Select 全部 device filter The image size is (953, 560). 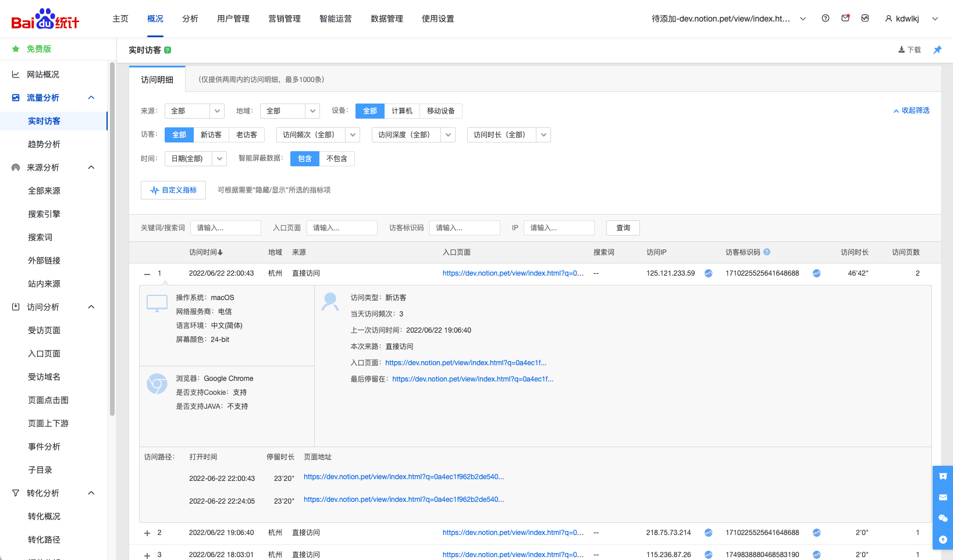(x=370, y=111)
